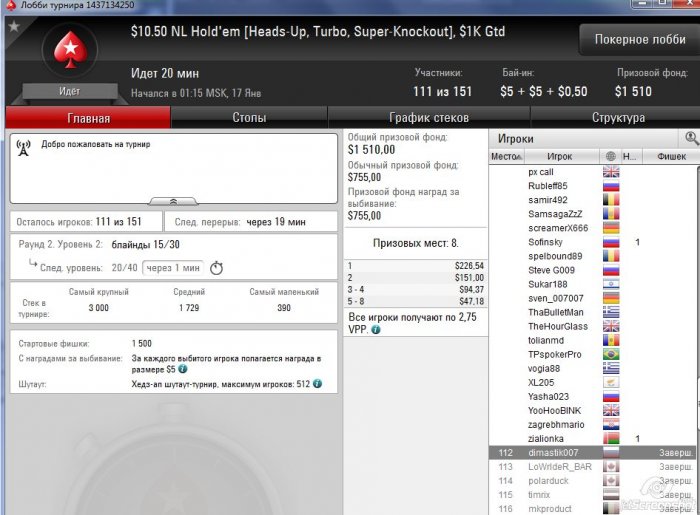Sort players by Место column
This screenshot has height=515, width=700.
click(506, 156)
